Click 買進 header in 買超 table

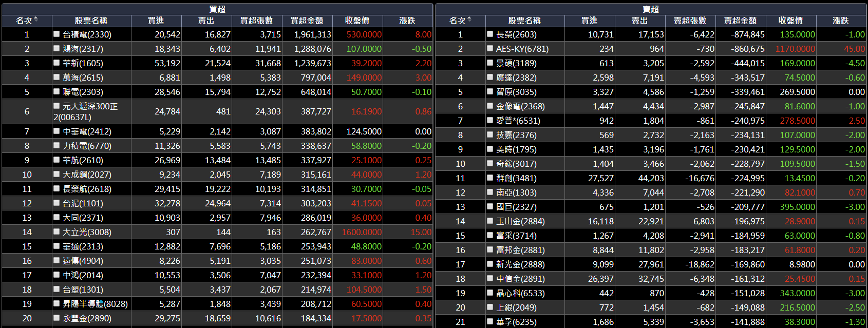point(156,21)
